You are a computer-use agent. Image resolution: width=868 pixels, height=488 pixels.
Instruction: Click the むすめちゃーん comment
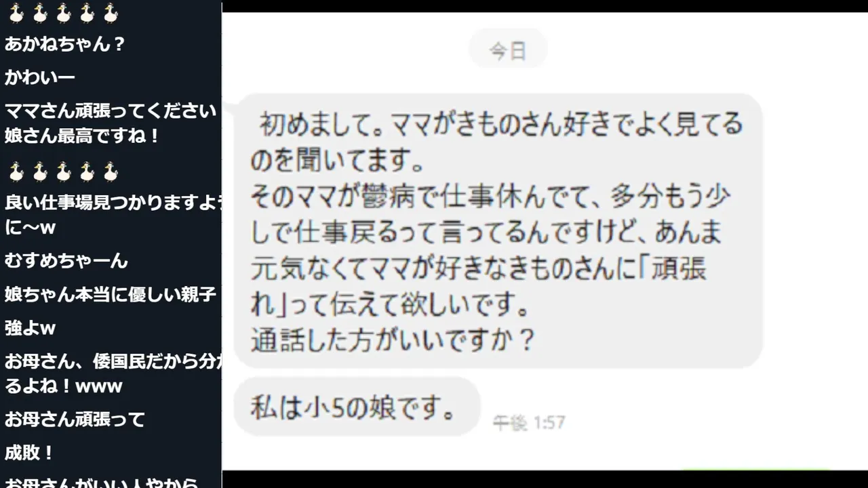click(x=66, y=261)
